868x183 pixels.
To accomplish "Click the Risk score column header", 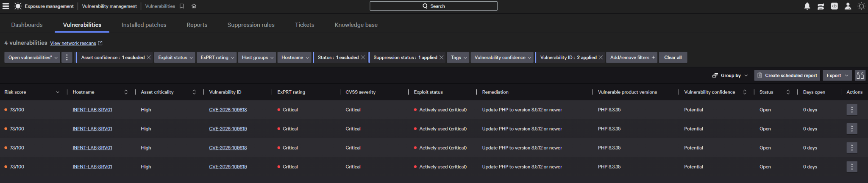I will 15,92.
